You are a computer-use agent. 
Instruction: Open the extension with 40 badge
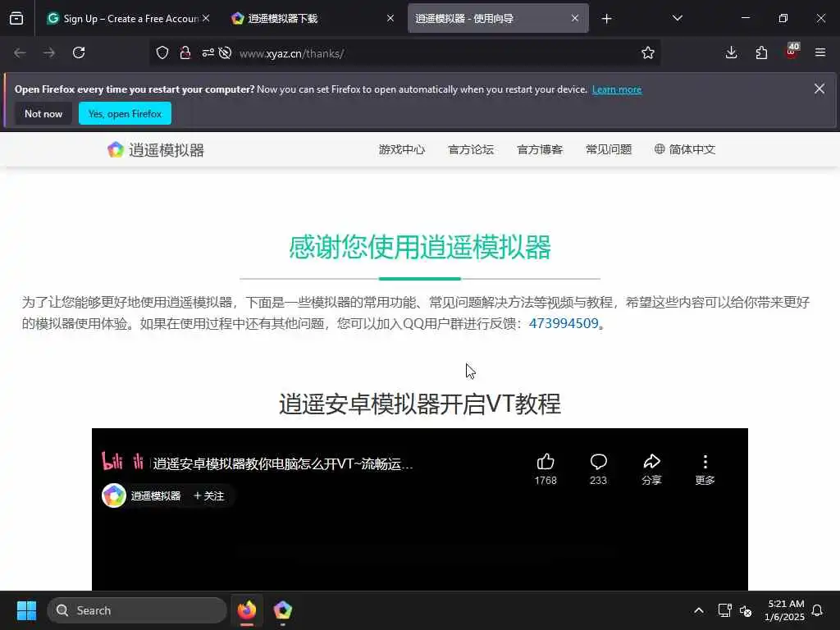point(792,52)
